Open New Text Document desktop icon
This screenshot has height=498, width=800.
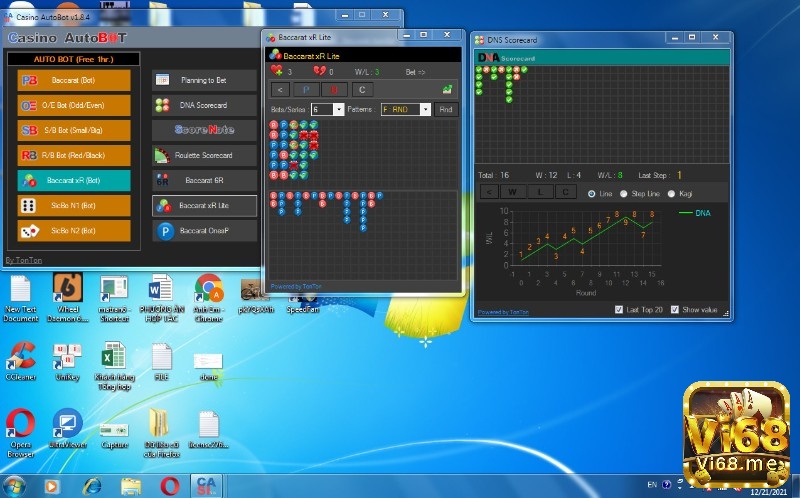coord(21,298)
